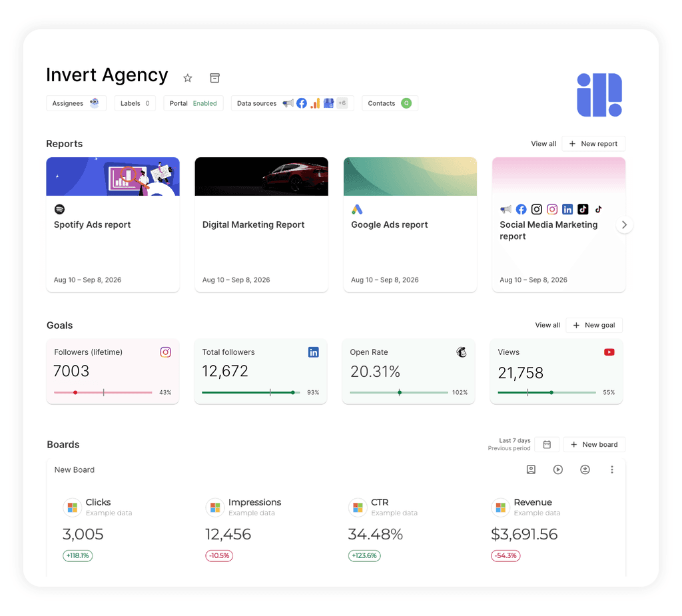Open the Spotify Ads report card

coord(113,224)
